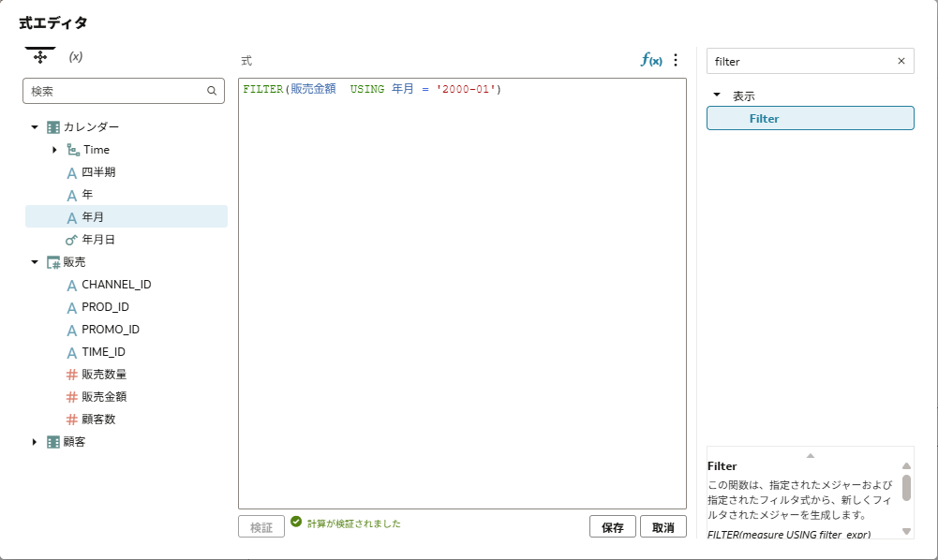Save the expression with 保存

point(613,527)
